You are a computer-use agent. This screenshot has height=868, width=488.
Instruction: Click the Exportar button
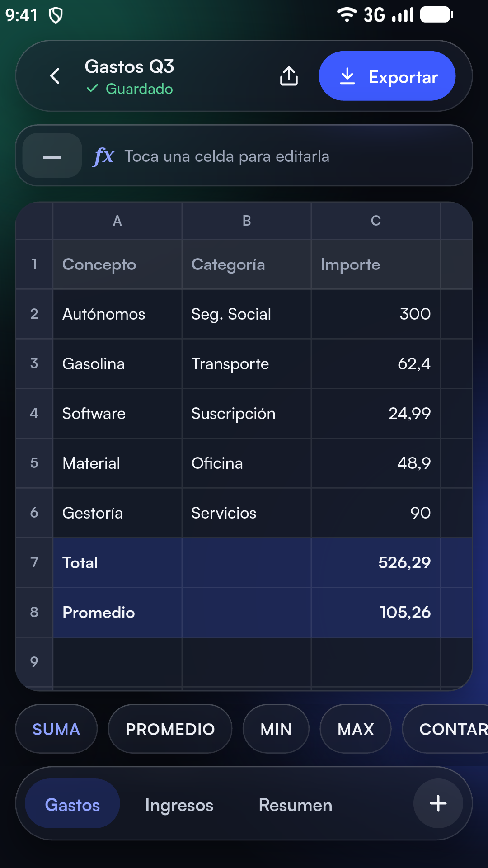[x=387, y=76]
